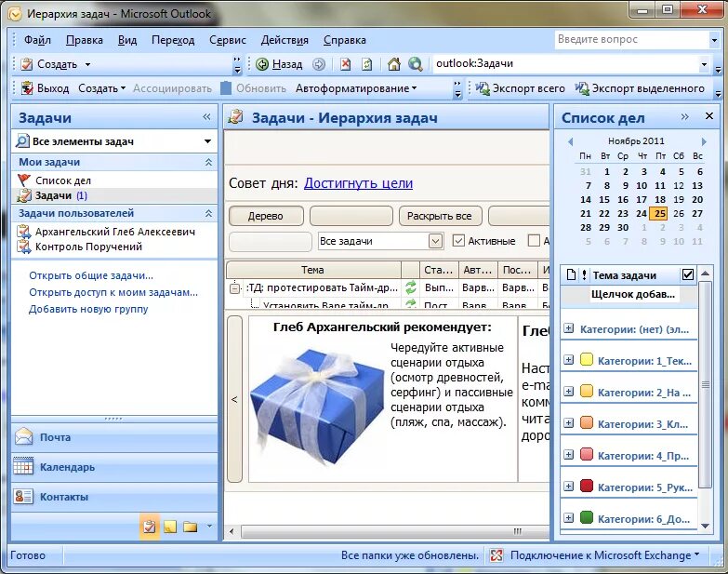
Task: Click the Exchange connection status icon
Action: [496, 555]
